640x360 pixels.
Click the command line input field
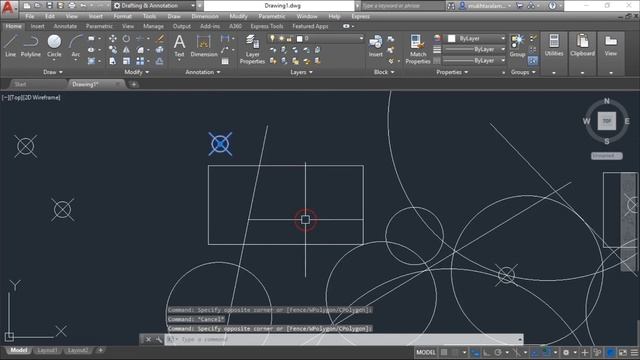click(x=344, y=339)
